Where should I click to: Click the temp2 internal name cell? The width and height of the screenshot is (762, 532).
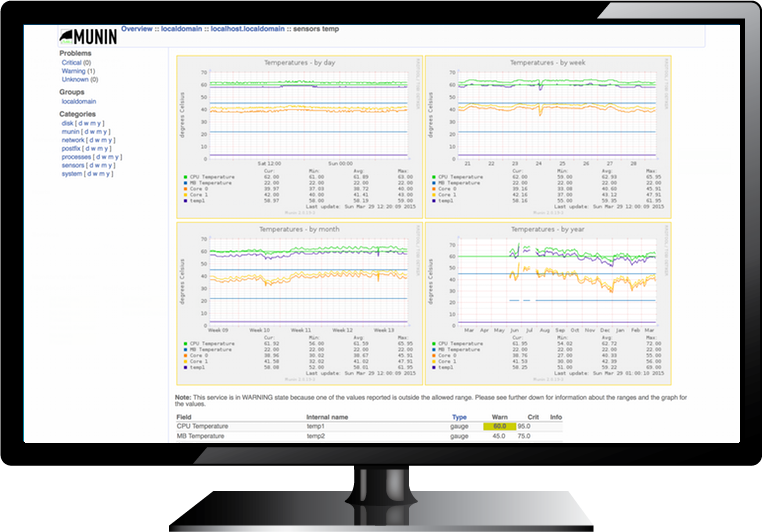tap(315, 436)
